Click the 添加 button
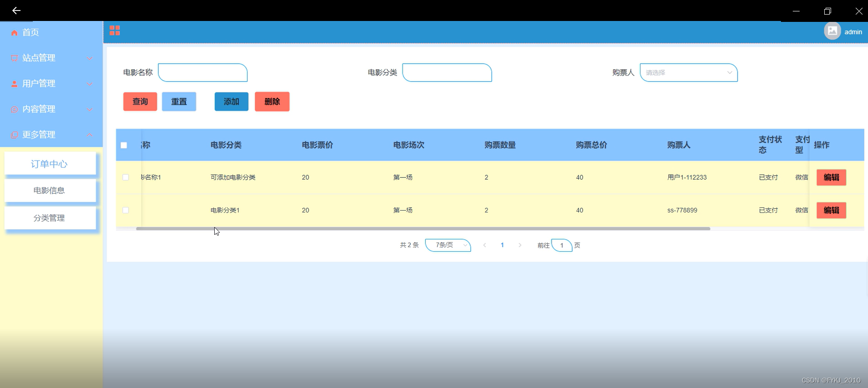 [x=232, y=102]
